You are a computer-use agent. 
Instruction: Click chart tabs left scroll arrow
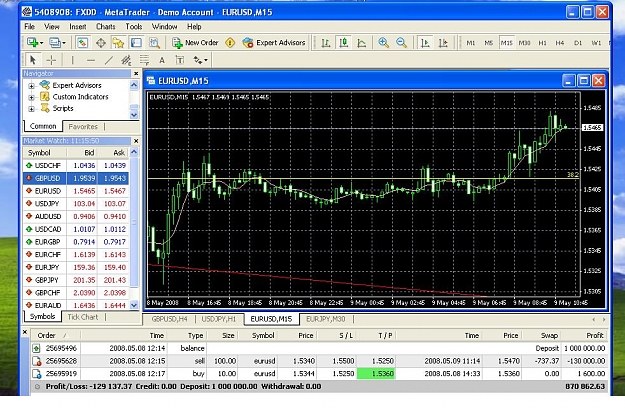tap(594, 320)
